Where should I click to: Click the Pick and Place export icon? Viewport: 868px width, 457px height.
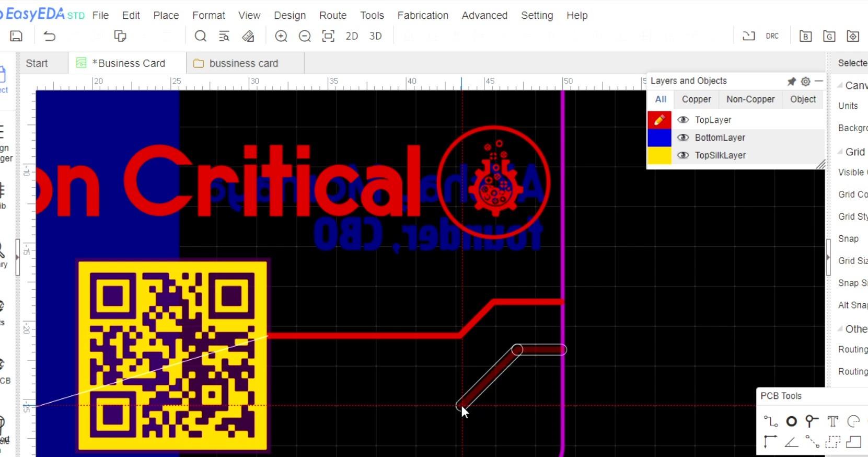pos(853,36)
